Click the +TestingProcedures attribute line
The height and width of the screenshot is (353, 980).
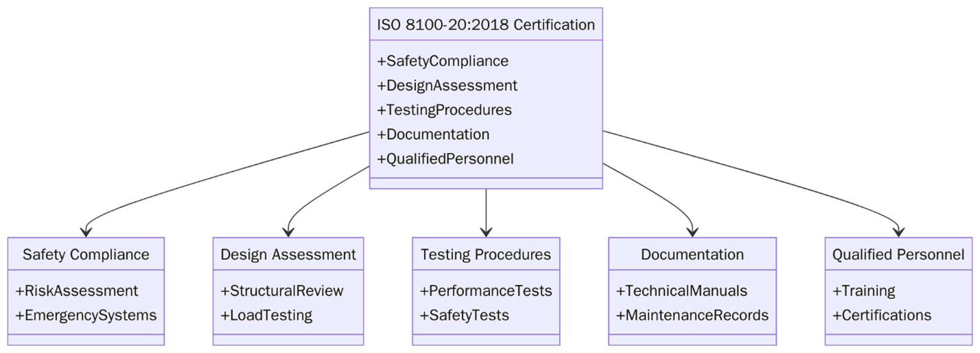pyautogui.click(x=444, y=110)
